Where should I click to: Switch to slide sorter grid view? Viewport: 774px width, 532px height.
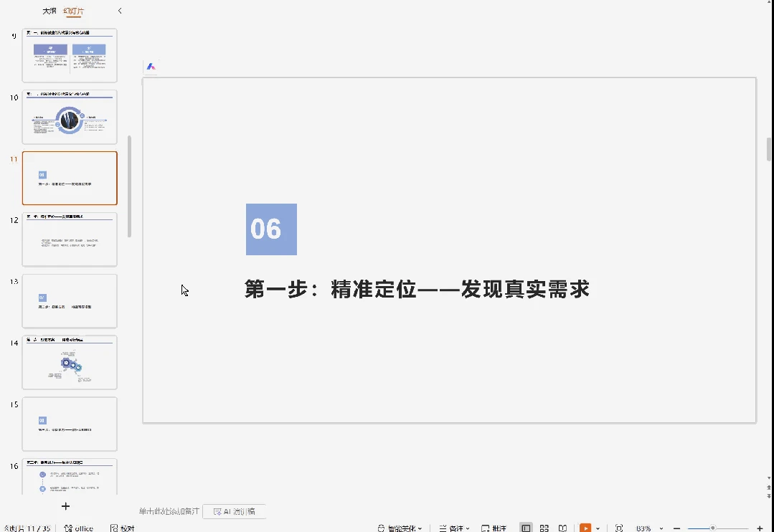(544, 528)
